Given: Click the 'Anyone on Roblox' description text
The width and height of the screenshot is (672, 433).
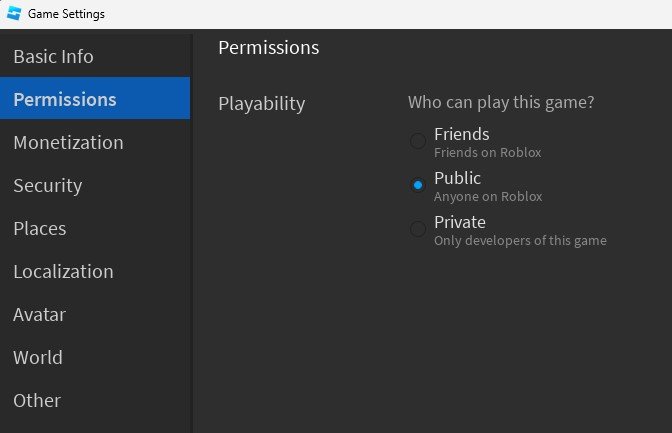Looking at the screenshot, I should [x=488, y=197].
